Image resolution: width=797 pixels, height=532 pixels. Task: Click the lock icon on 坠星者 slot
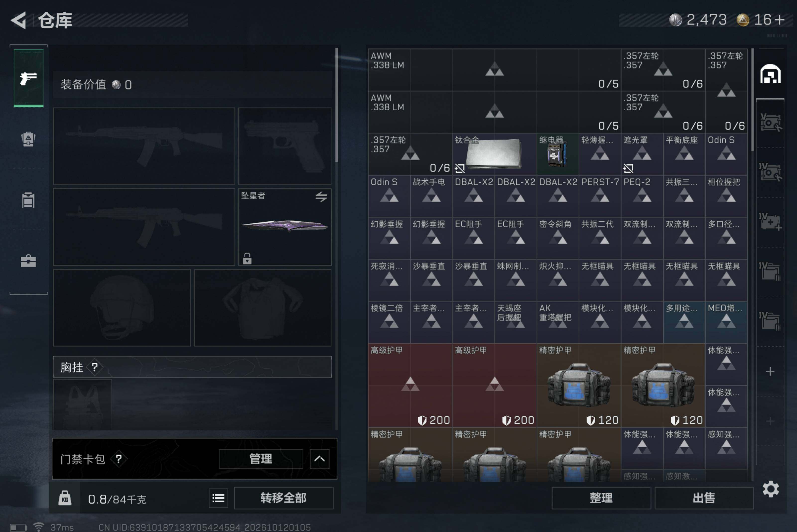(x=247, y=259)
